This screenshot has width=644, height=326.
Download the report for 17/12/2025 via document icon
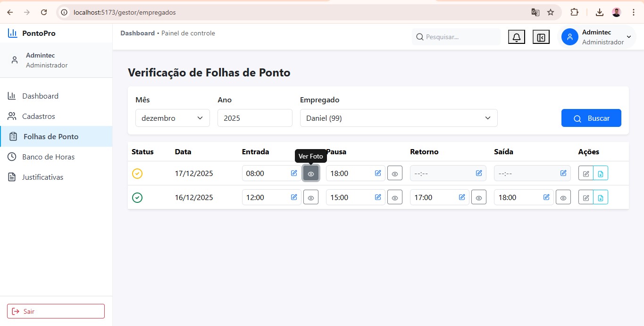click(x=601, y=173)
